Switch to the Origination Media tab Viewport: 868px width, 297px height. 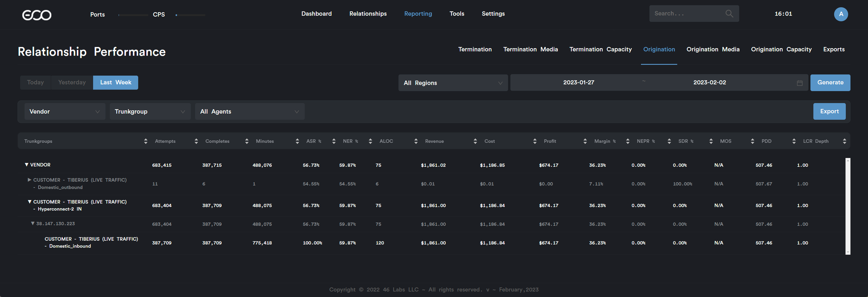(x=713, y=49)
